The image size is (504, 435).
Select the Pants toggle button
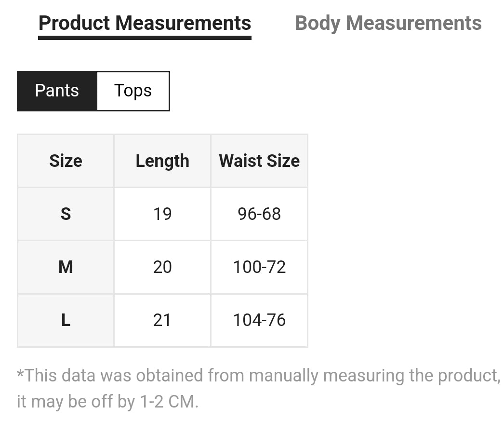click(57, 91)
